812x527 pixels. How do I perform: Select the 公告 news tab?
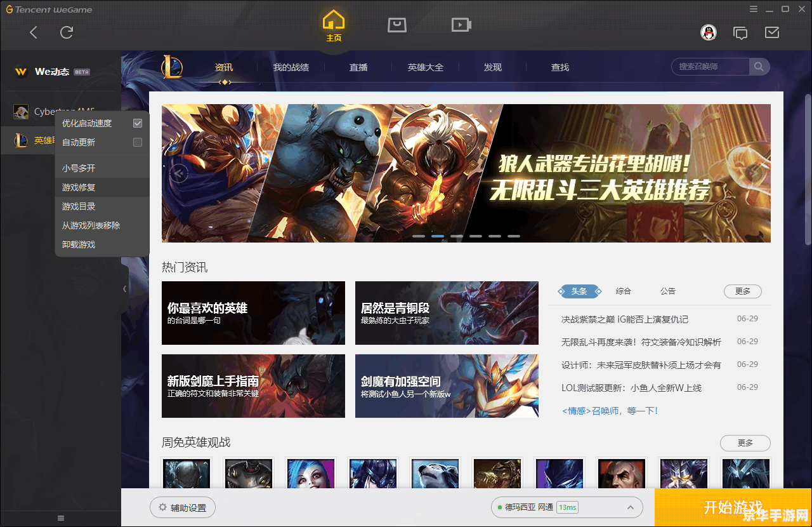pos(668,291)
